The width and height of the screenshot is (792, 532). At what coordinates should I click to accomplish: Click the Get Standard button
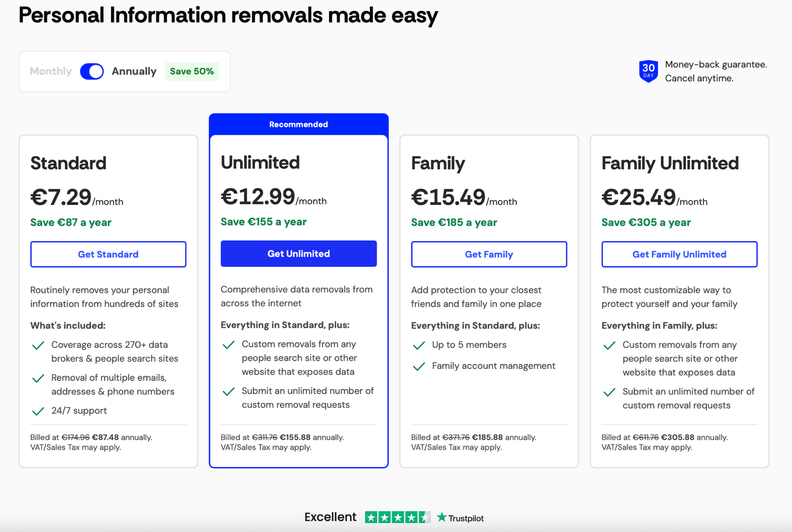pyautogui.click(x=108, y=254)
